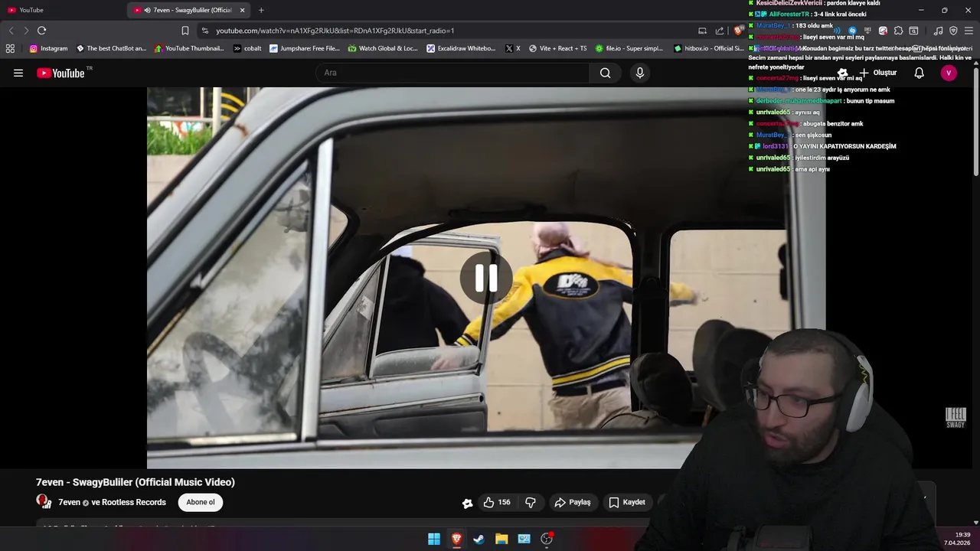Open Excalidraw Whiteboard bookmark
980x551 pixels.
point(462,48)
